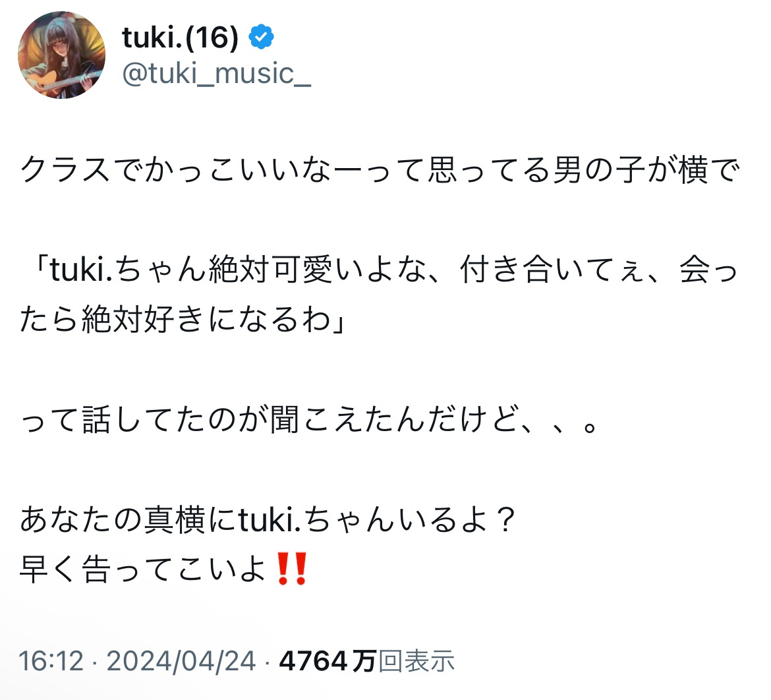Click the 16:12 post time
The image size is (771, 700).
[51, 660]
